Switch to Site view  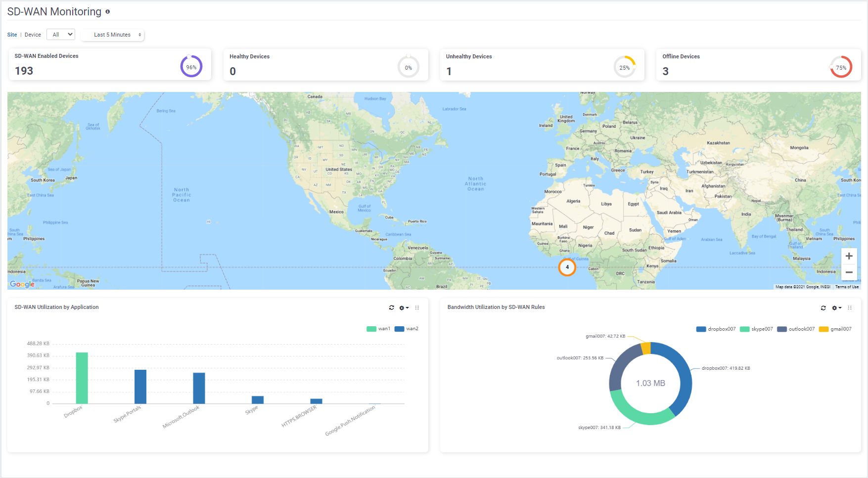(x=12, y=35)
